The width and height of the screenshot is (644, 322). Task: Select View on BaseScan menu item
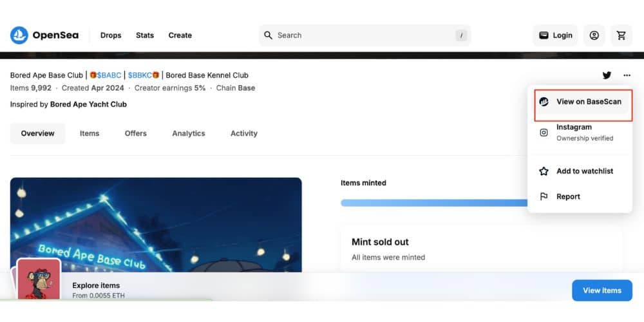click(x=589, y=102)
